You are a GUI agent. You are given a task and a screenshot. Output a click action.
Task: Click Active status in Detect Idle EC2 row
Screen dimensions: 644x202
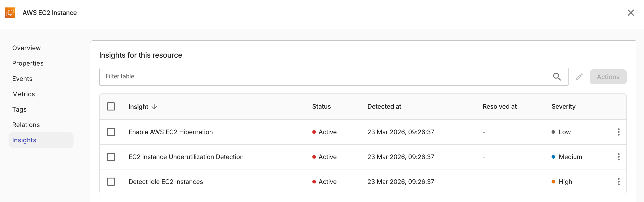pyautogui.click(x=324, y=182)
